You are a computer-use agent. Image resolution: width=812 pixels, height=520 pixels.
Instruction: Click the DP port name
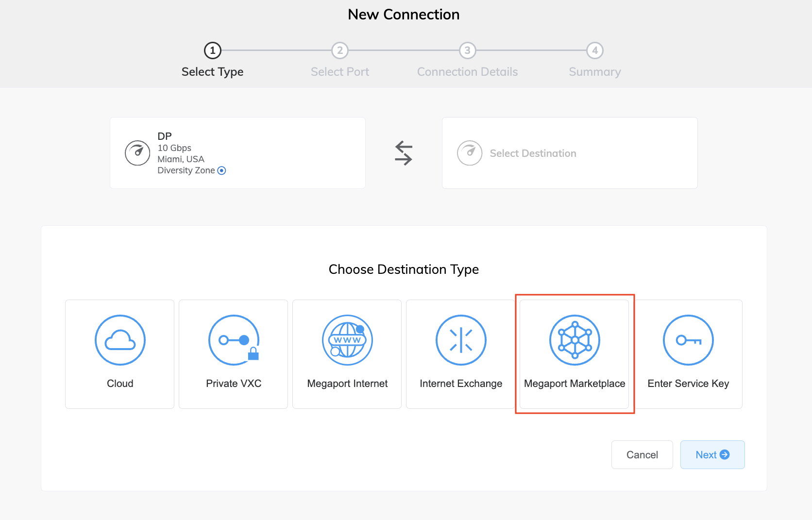click(165, 136)
